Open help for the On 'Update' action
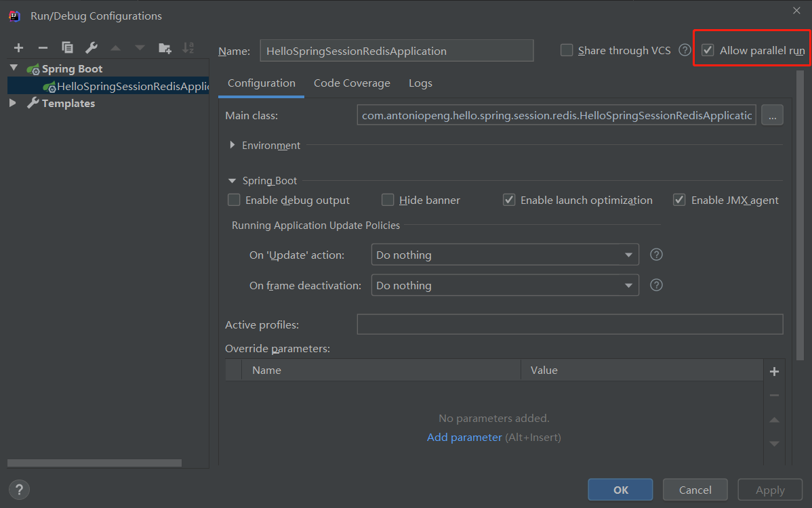The height and width of the screenshot is (508, 812). pyautogui.click(x=656, y=255)
